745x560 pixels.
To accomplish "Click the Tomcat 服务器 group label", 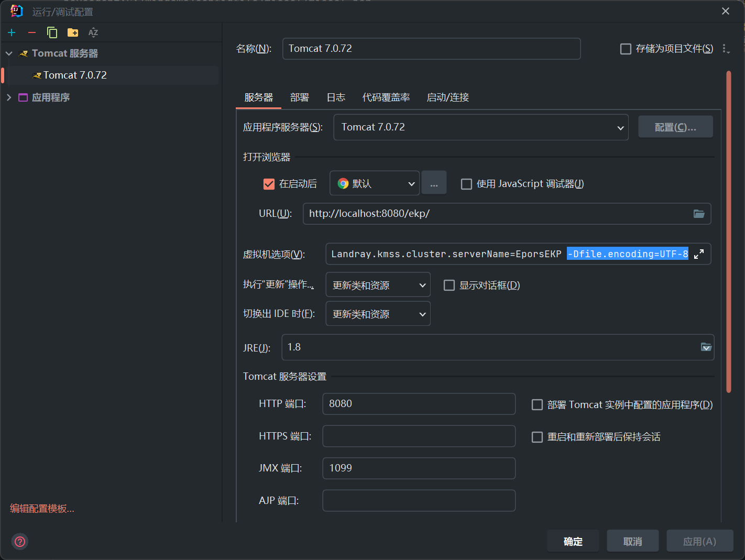I will [65, 53].
